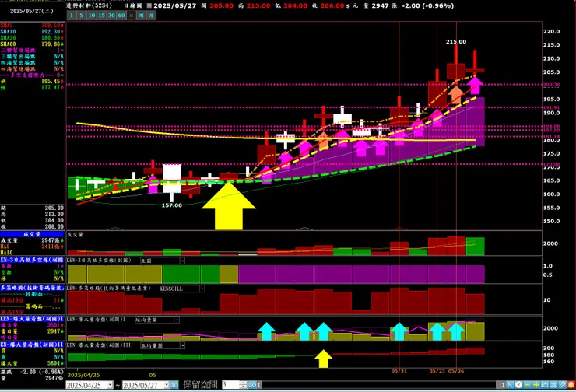The width and height of the screenshot is (576, 392).
Task: Click GO button next to 保留空間 spinner
Action: tap(252, 385)
